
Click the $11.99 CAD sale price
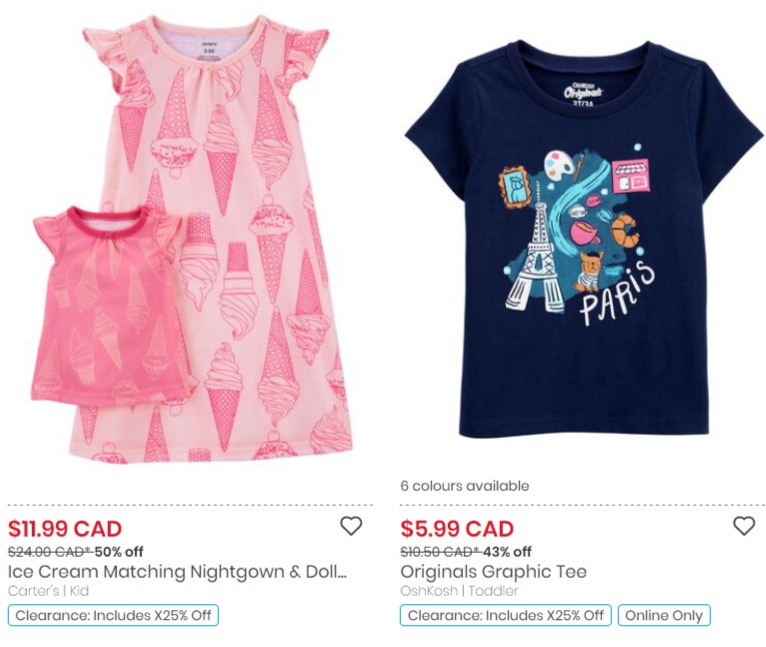coord(65,529)
